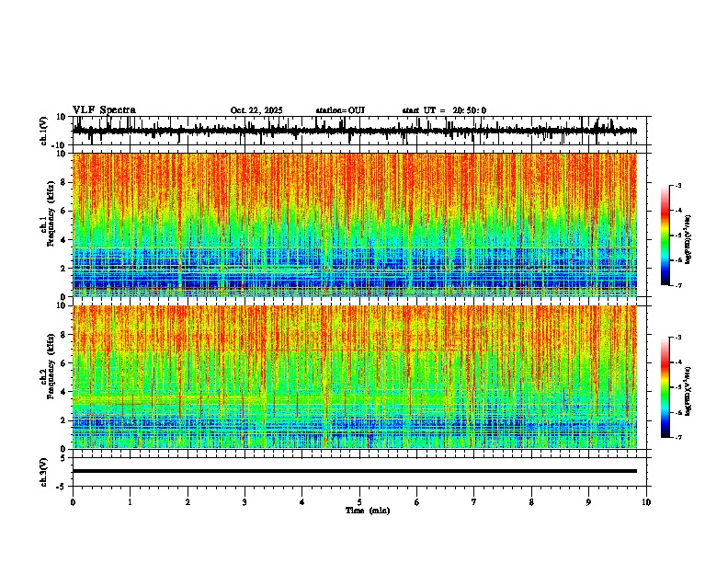The height and width of the screenshot is (563, 728).
Task: Click the ch.1 spectrogram color scale bar
Action: 665,236
